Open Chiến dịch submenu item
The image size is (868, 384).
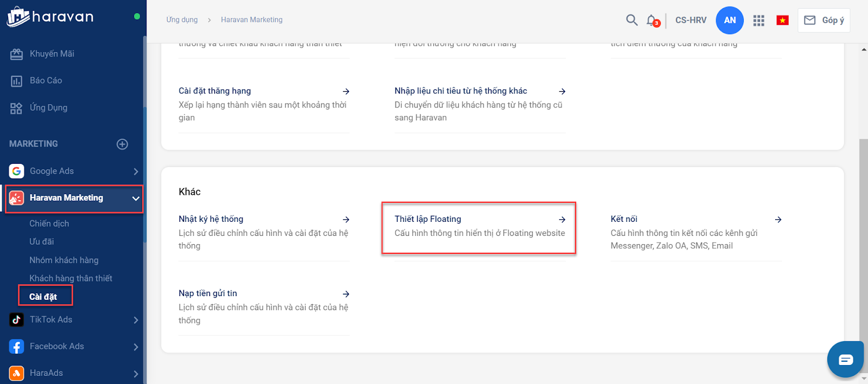coord(49,223)
